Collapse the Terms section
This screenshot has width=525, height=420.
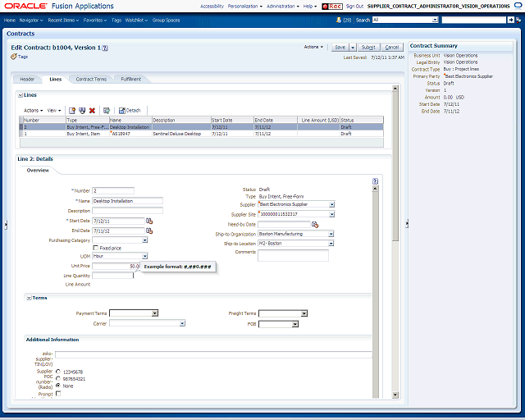[x=30, y=298]
